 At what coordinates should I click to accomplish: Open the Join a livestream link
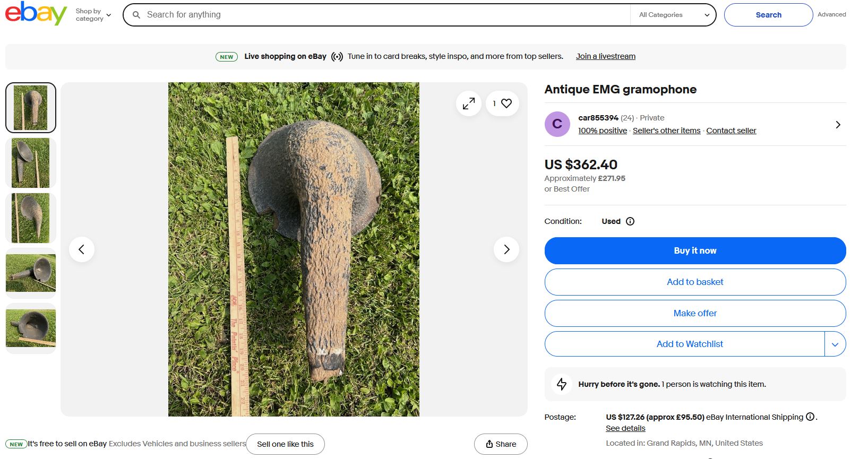[x=605, y=56]
